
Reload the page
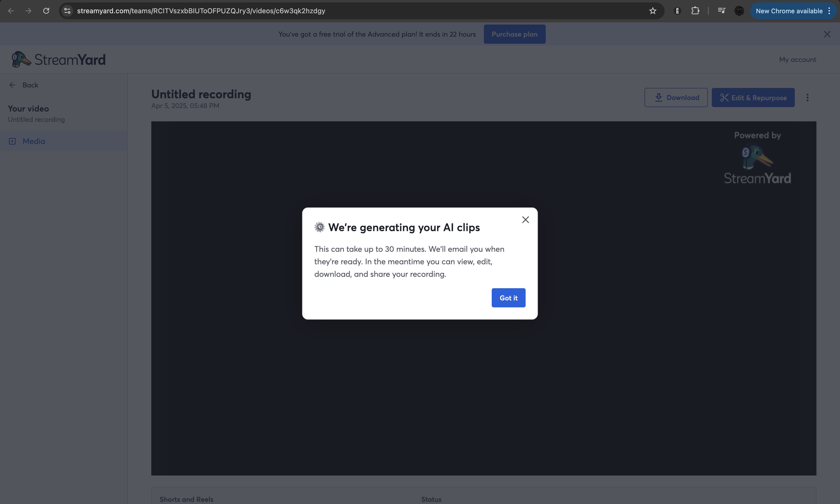click(x=46, y=11)
